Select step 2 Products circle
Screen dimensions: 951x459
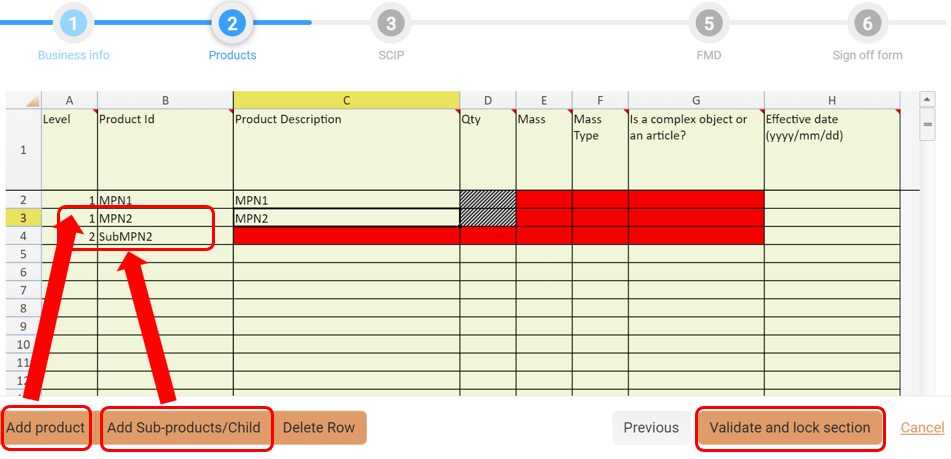click(x=232, y=22)
